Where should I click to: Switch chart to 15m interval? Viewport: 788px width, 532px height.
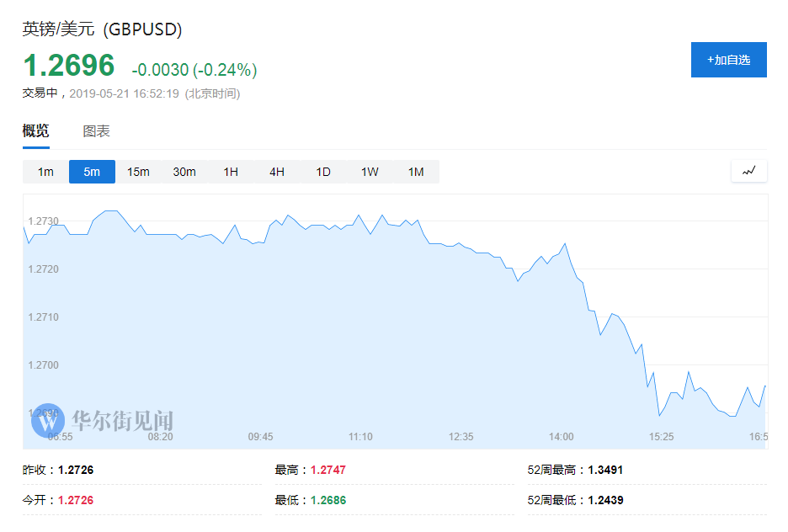(x=138, y=172)
